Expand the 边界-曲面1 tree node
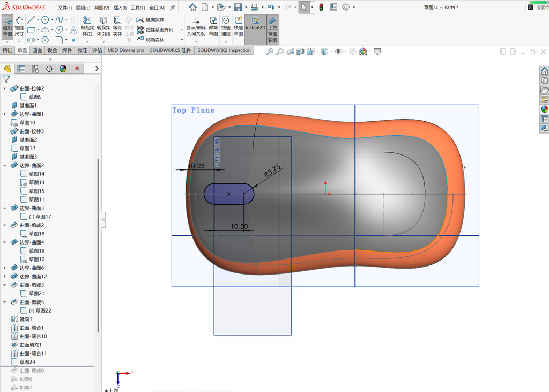The image size is (549, 392). (4, 114)
